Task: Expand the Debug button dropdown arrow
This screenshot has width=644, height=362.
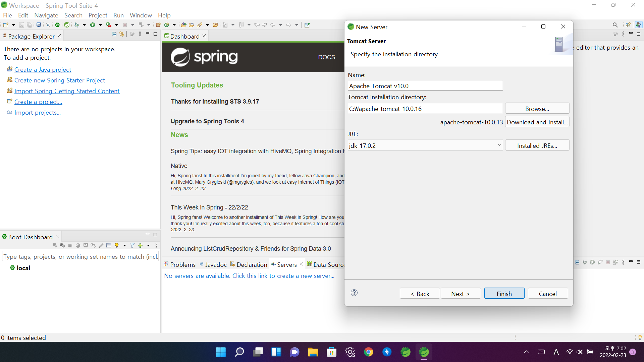Action: click(x=84, y=25)
